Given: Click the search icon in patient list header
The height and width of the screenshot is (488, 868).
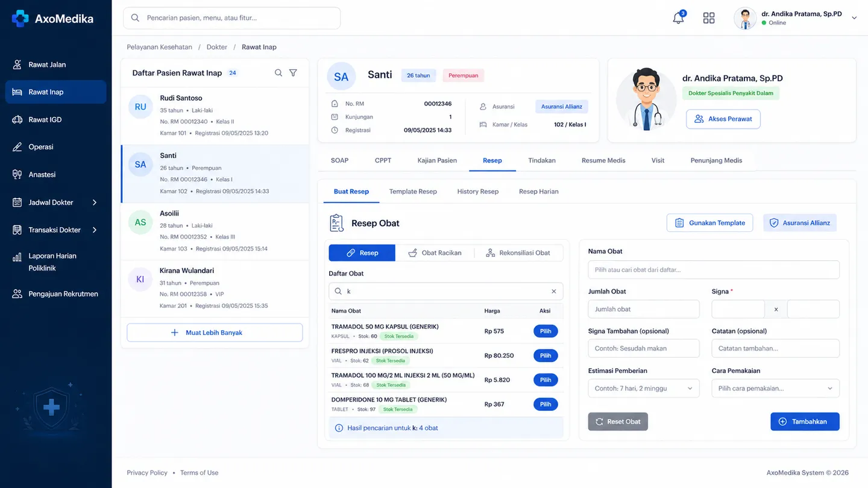Looking at the screenshot, I should tap(278, 73).
